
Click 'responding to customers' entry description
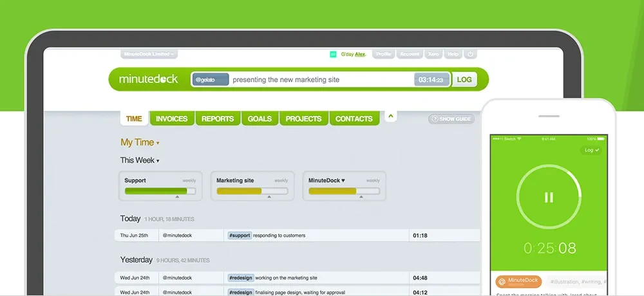point(279,236)
